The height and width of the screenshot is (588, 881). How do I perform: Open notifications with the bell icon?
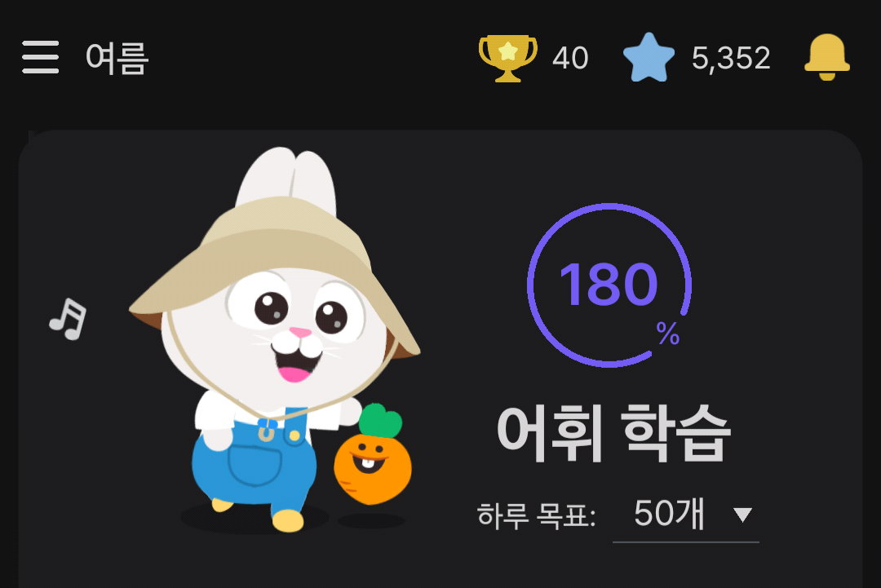(x=827, y=57)
